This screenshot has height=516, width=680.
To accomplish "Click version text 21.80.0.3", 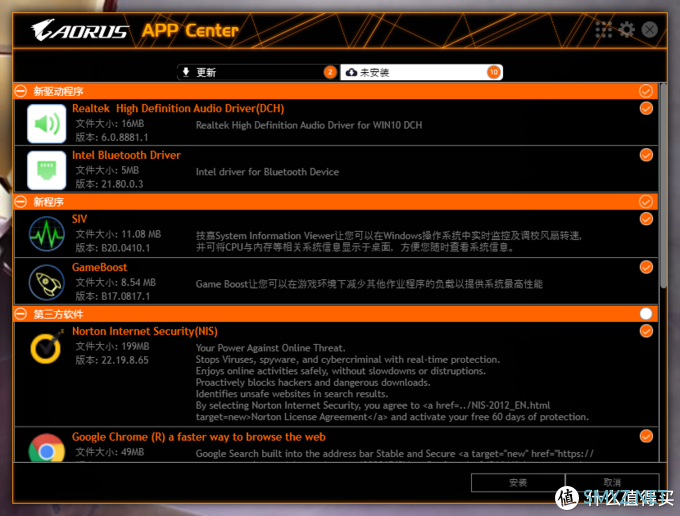I will 122,184.
